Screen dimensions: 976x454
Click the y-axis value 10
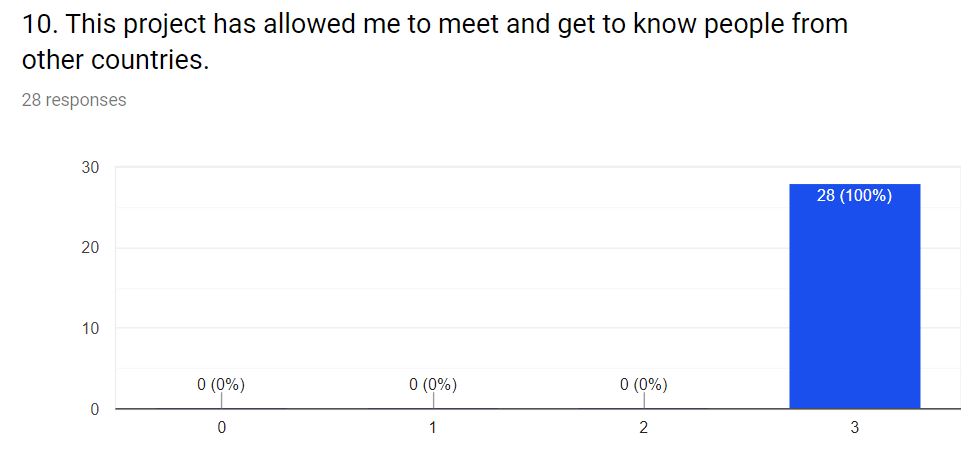pyautogui.click(x=91, y=329)
